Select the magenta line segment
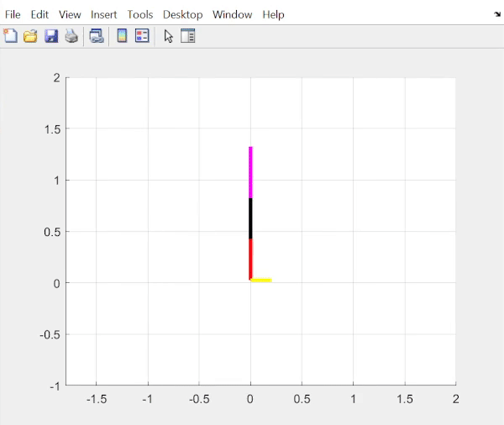The width and height of the screenshot is (504, 425). [250, 172]
